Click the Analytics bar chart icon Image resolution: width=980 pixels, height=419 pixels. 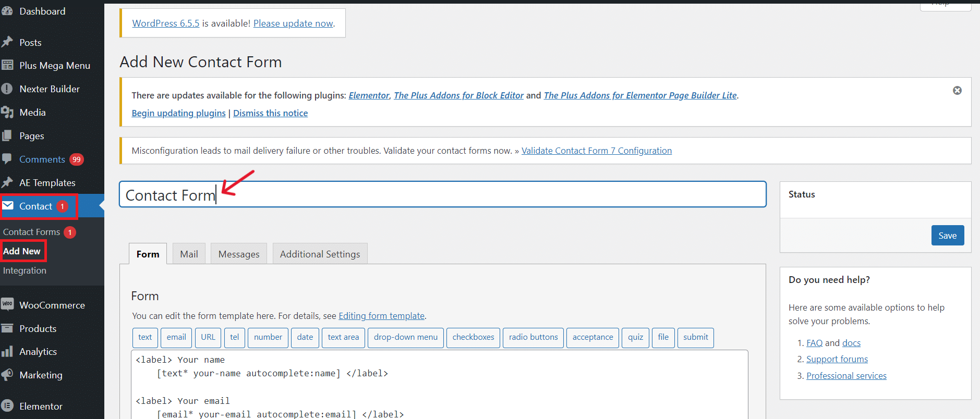[7, 351]
